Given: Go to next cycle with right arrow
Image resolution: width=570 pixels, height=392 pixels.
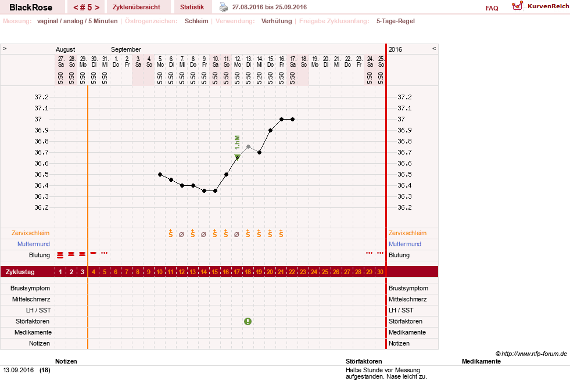Looking at the screenshot, I should coord(97,8).
